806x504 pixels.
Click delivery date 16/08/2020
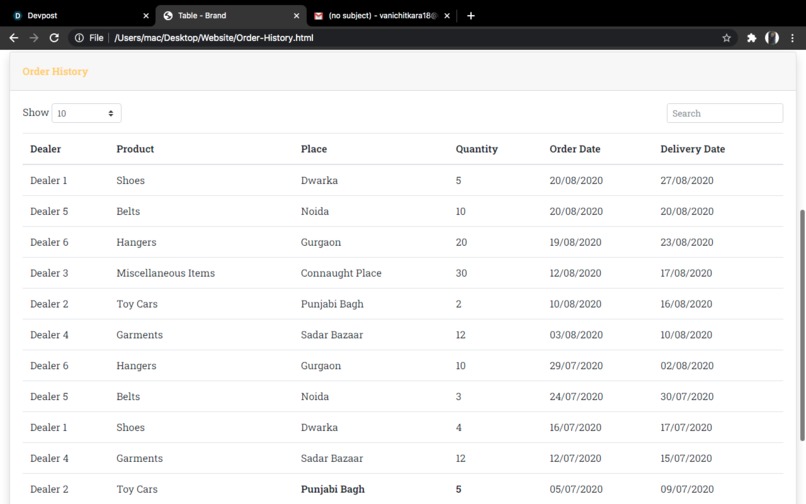click(x=686, y=304)
